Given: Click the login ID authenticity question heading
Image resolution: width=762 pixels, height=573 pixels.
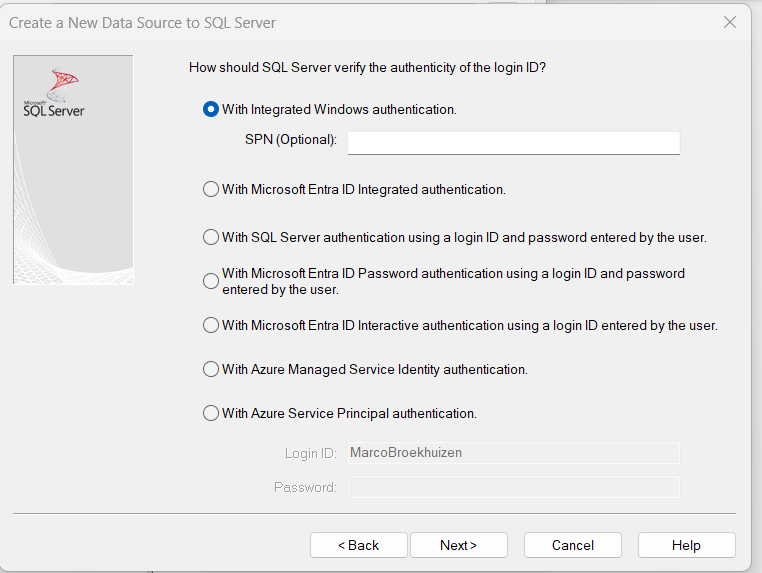Looking at the screenshot, I should point(367,68).
